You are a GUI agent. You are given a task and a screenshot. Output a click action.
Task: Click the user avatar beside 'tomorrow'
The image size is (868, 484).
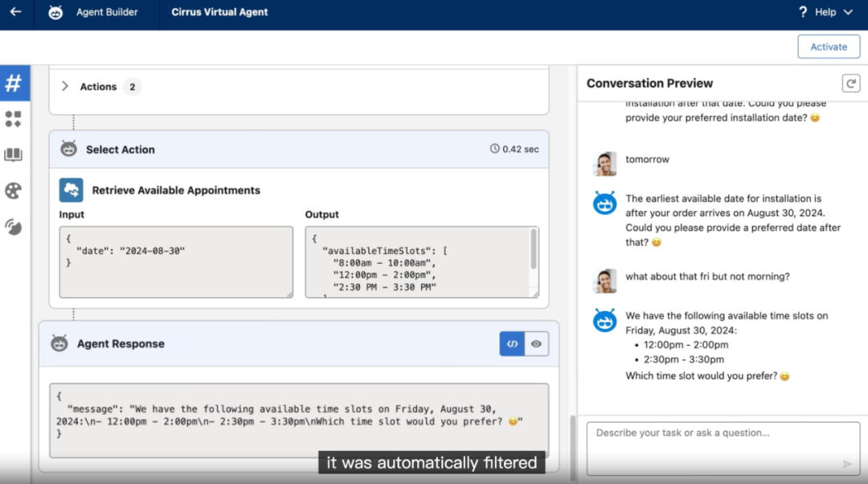(604, 163)
